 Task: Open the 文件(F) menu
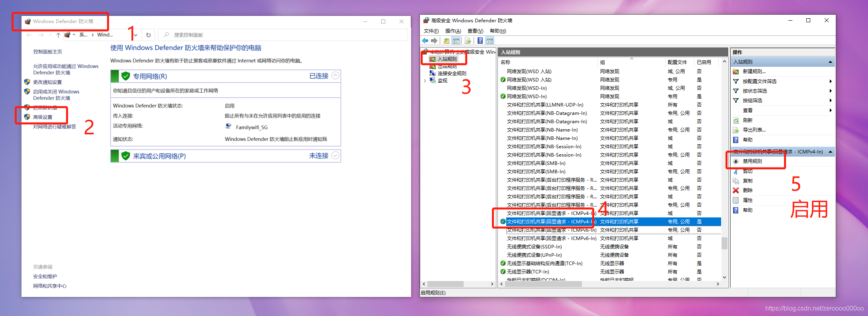coord(431,31)
